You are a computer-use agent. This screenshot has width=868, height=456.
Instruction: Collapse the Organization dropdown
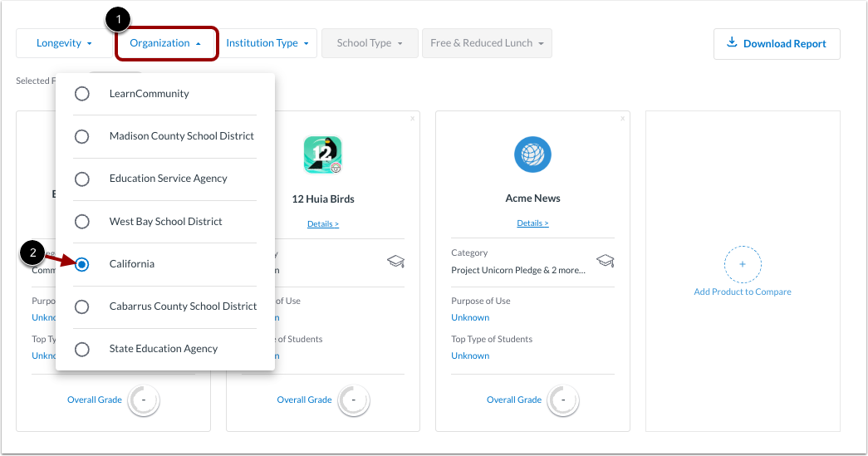(x=166, y=43)
